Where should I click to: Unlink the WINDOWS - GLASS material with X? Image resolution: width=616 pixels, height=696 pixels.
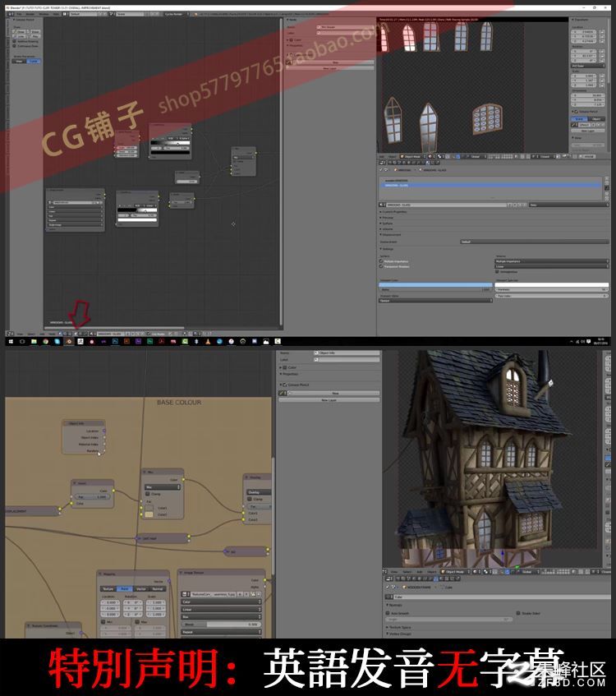[524, 205]
